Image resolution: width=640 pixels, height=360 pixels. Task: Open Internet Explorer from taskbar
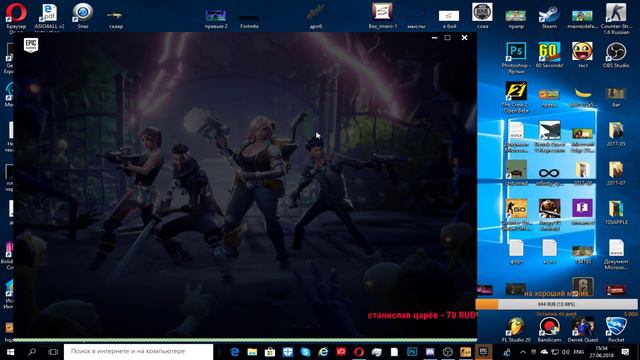pos(323,352)
